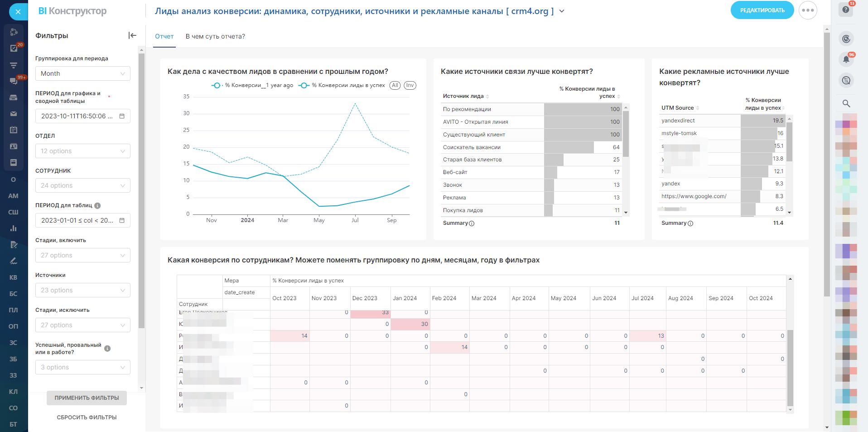868x432 pixels.
Task: Open the 'Группировка для периода' Month dropdown
Action: click(82, 73)
